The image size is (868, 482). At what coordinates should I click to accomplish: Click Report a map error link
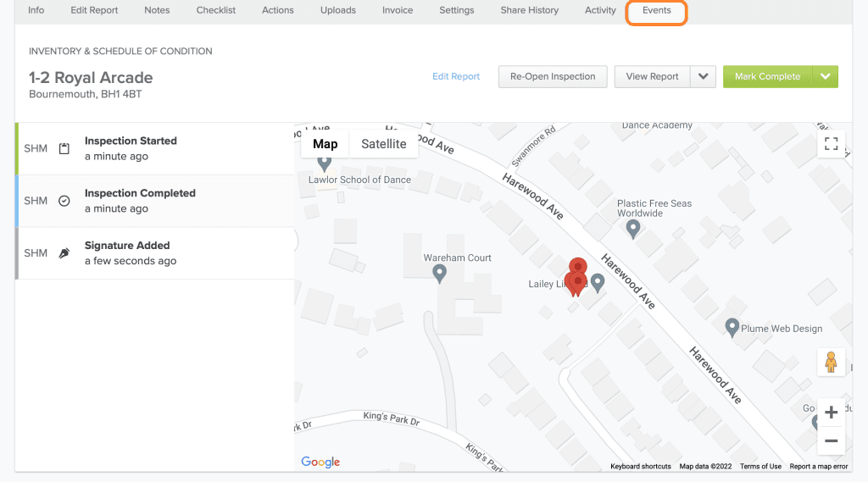819,467
